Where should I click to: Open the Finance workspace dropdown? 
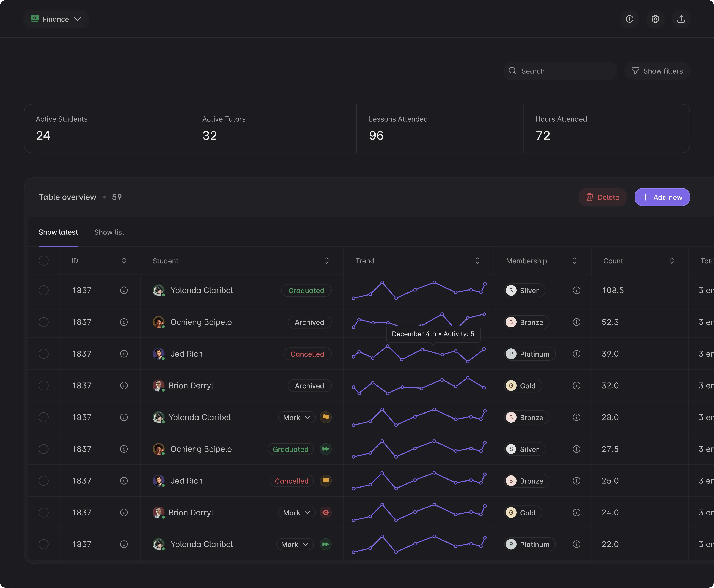(56, 19)
